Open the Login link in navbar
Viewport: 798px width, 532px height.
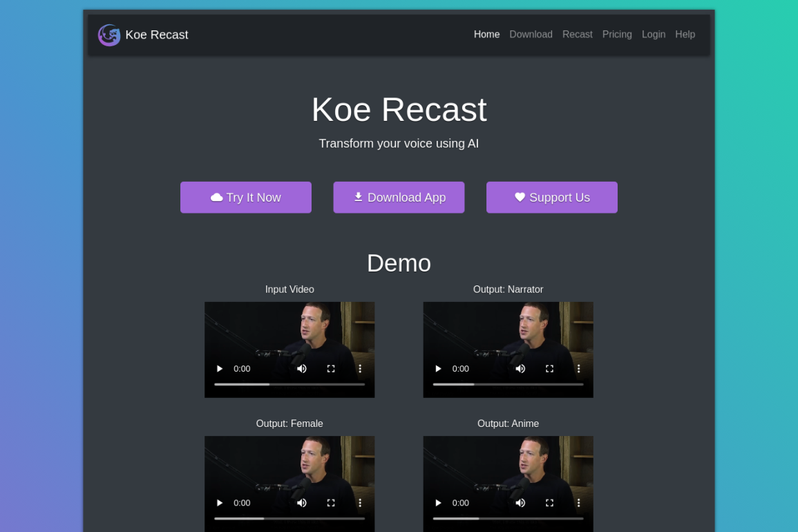click(654, 35)
